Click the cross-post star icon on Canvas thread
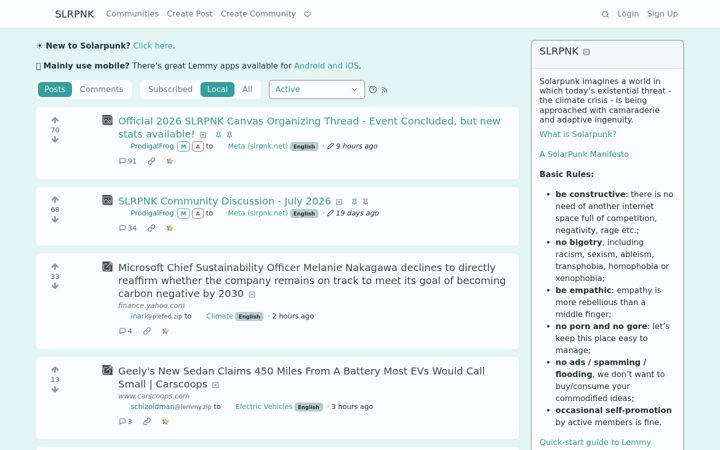This screenshot has height=450, width=720. [x=170, y=161]
